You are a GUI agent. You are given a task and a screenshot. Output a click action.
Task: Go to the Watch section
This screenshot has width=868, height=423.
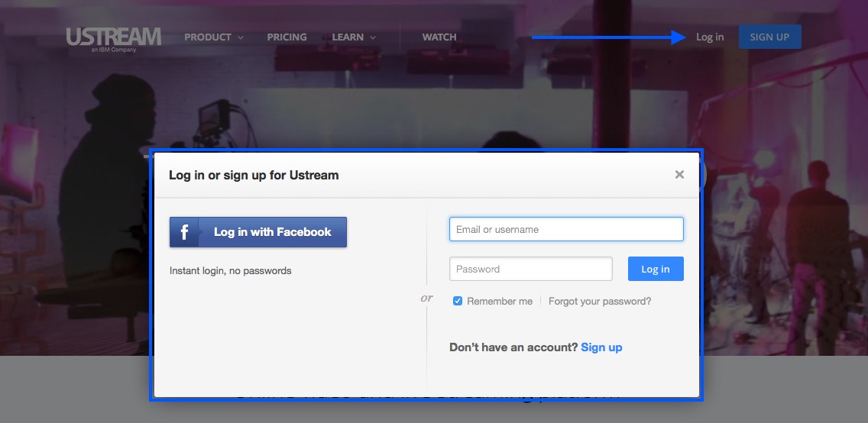tap(439, 37)
